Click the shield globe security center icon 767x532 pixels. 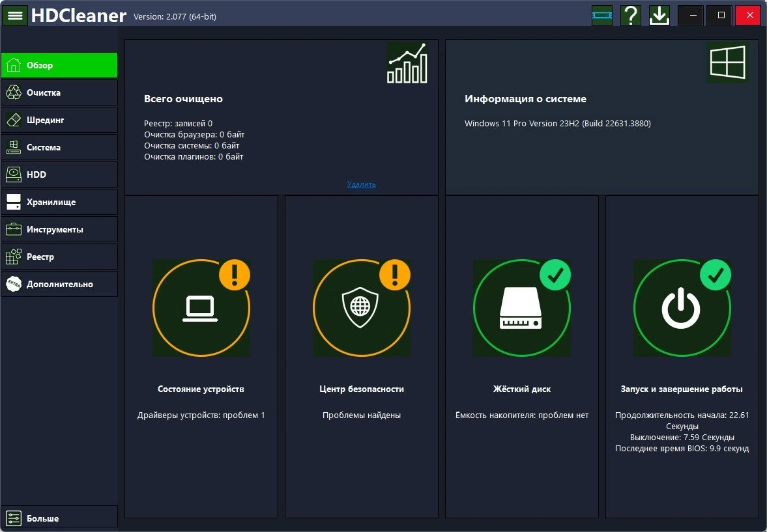click(x=362, y=307)
